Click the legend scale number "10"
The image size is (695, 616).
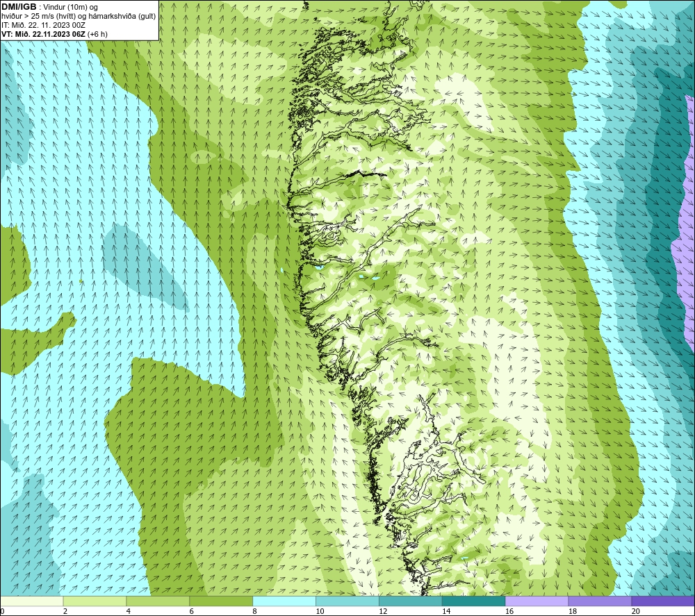pos(320,611)
